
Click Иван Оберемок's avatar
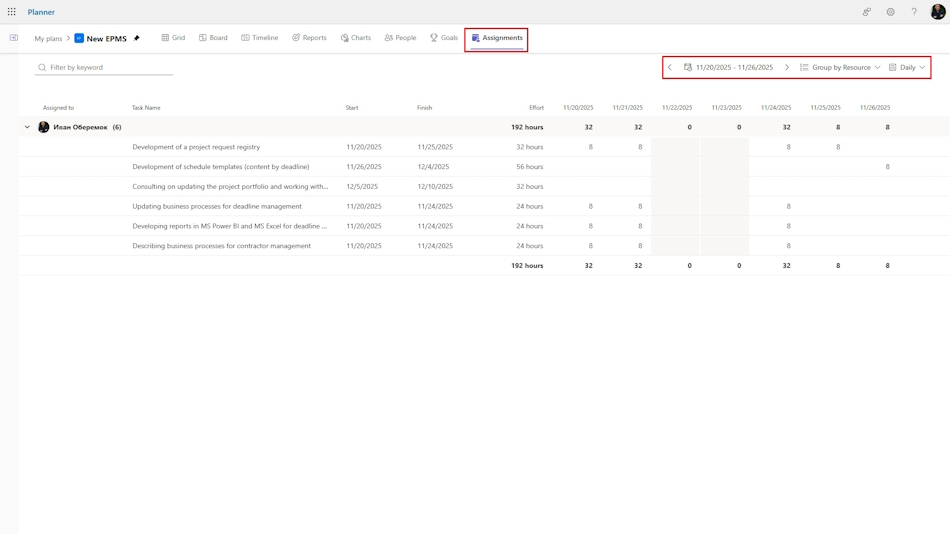pos(44,127)
